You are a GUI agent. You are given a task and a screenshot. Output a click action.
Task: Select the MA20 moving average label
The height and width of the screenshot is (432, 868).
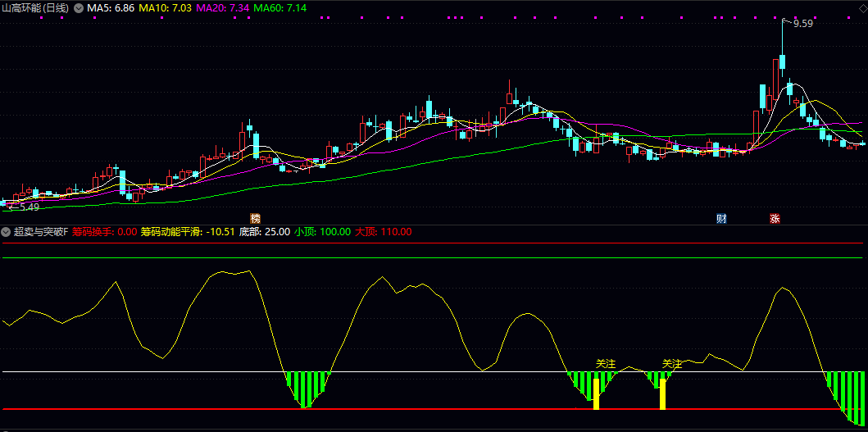tap(222, 7)
